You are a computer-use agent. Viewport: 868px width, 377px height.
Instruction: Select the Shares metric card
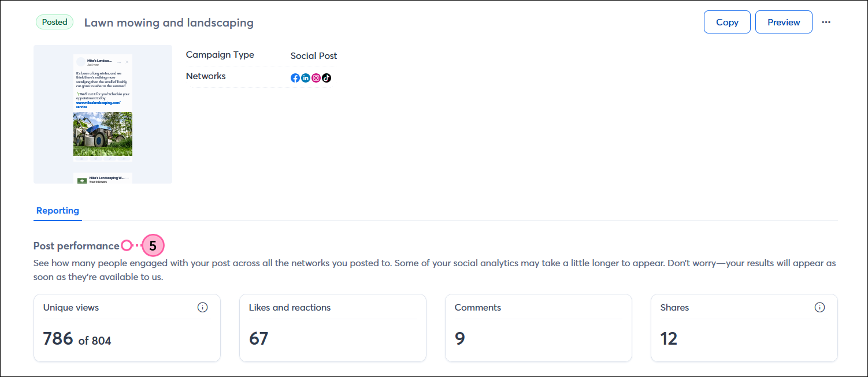click(x=744, y=328)
